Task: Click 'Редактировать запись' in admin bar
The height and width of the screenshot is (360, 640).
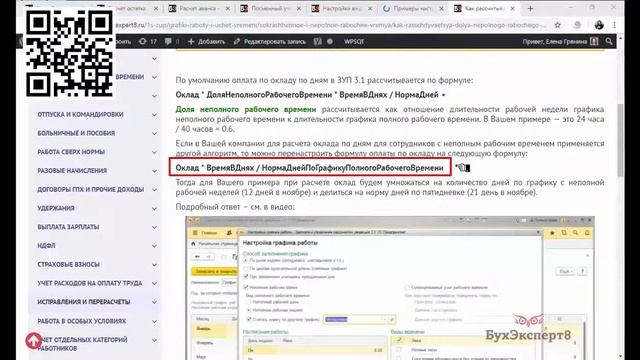Action: point(270,42)
